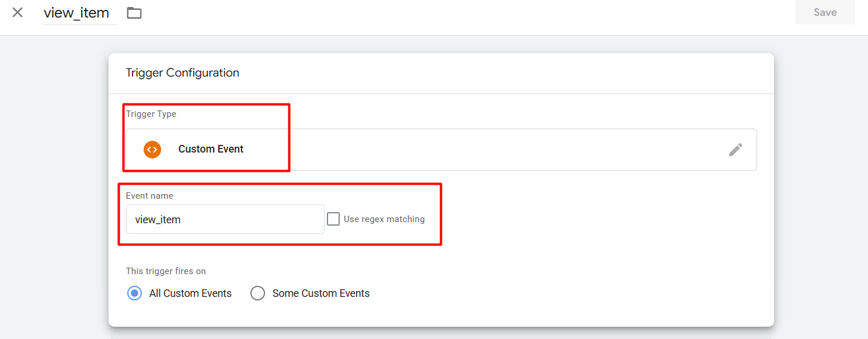Click the This trigger fires on label
Screen dimensions: 868x339
(166, 271)
